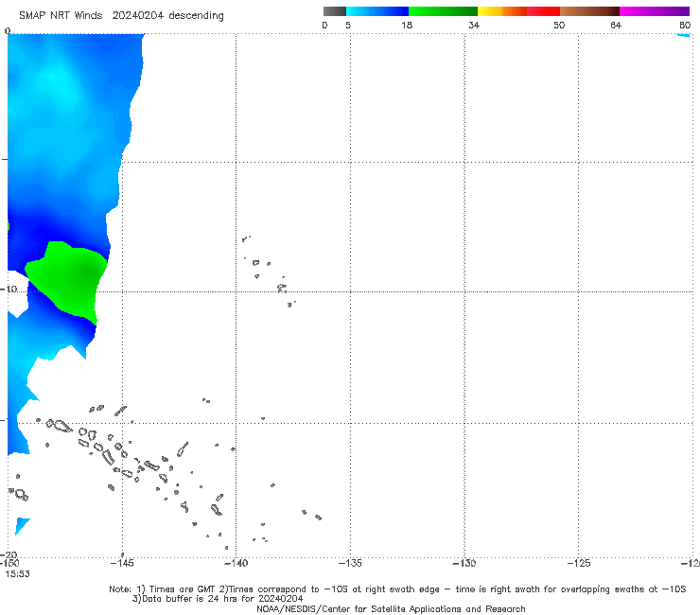Click the color bar label '34'

tap(474, 25)
